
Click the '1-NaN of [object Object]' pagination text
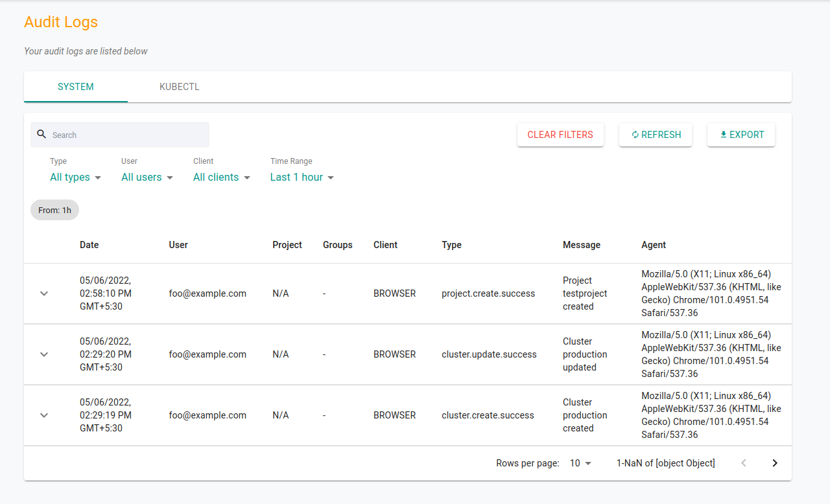click(x=666, y=463)
